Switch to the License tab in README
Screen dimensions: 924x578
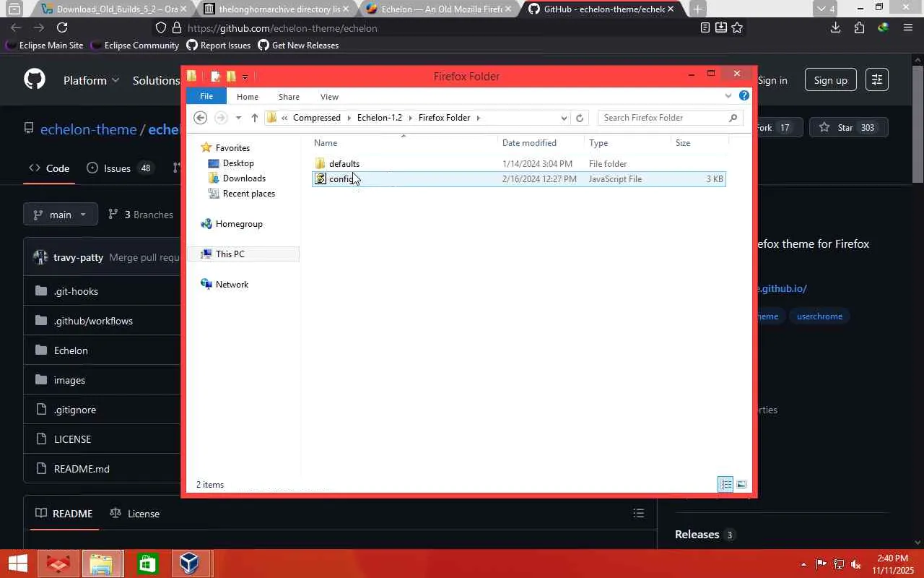point(135,514)
